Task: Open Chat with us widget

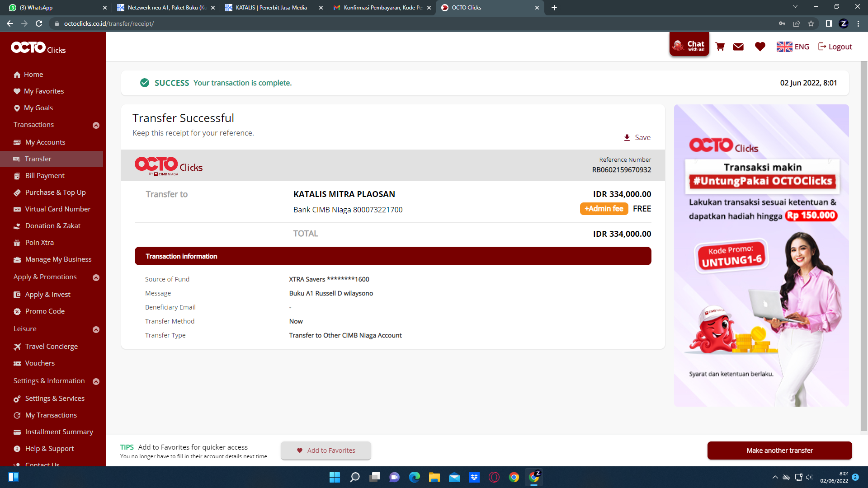Action: tap(689, 44)
